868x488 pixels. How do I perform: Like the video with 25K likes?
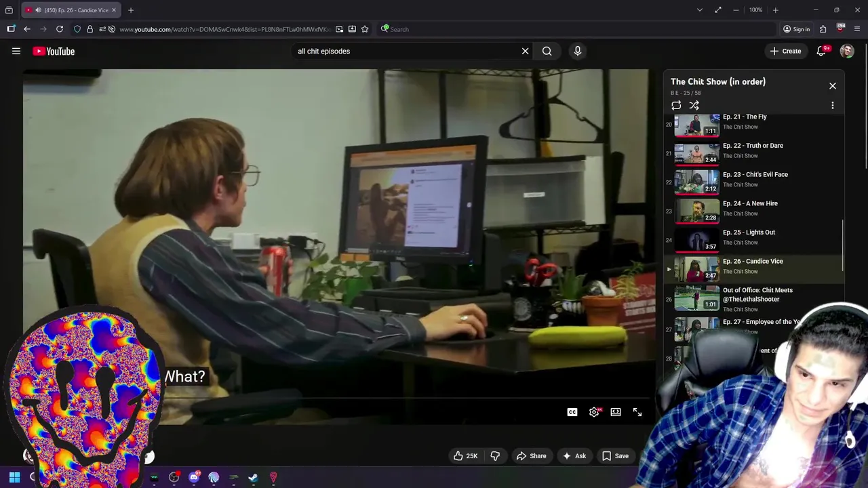tap(465, 456)
